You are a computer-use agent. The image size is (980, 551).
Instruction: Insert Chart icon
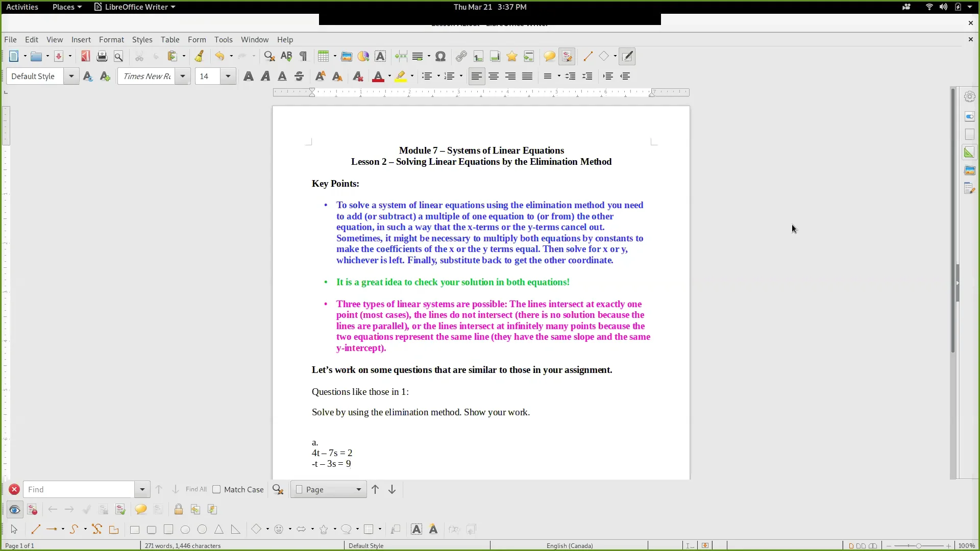[363, 56]
